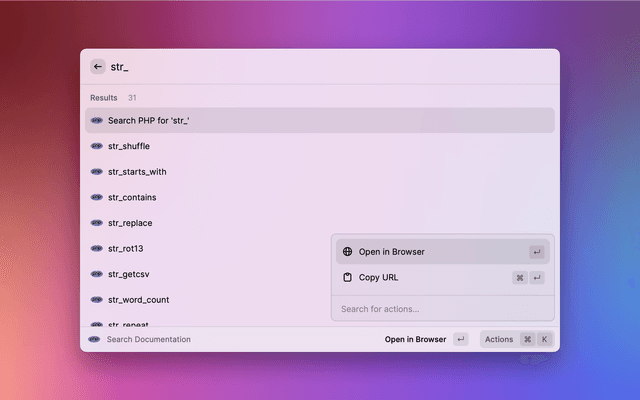This screenshot has height=400, width=640.
Task: Click the PHP icon in the bottom bar
Action: [94, 339]
